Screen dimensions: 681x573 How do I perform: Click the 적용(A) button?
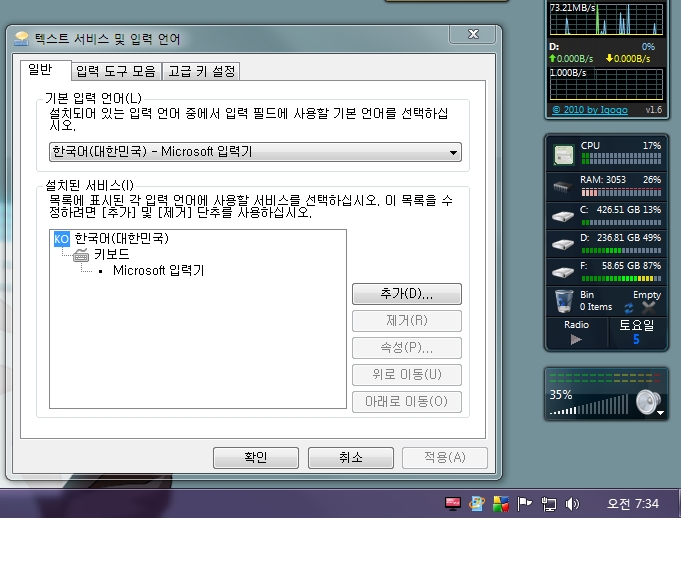(x=445, y=457)
